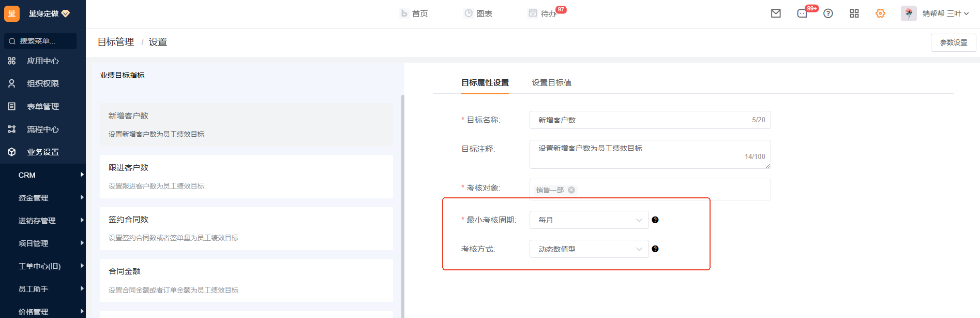Click the help question mark icon in header
Screen dimensions: 980x318
[x=828, y=13]
